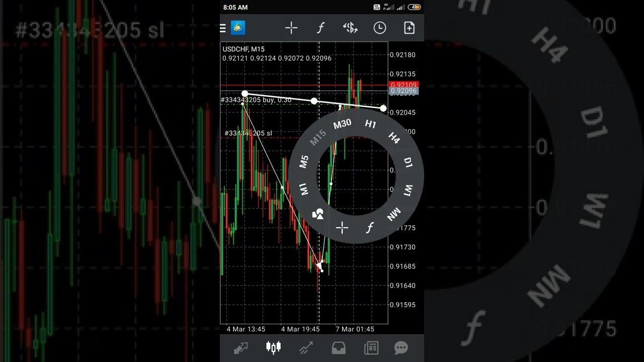Open Chat messages tab icon

[401, 348]
